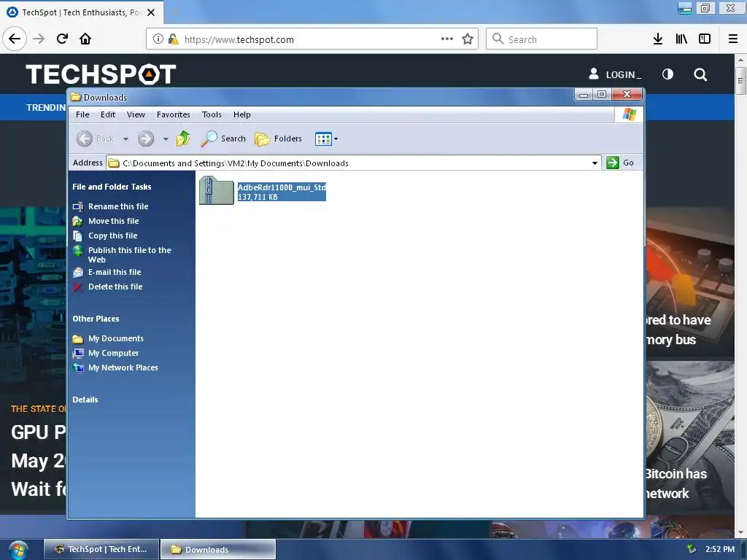
Task: Show site information icon in URL bar
Action: point(158,39)
